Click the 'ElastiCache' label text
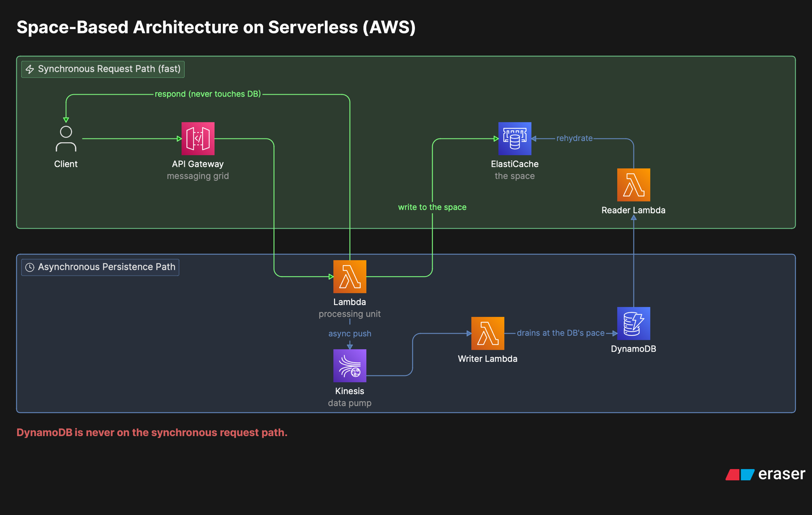The width and height of the screenshot is (812, 515). click(514, 164)
